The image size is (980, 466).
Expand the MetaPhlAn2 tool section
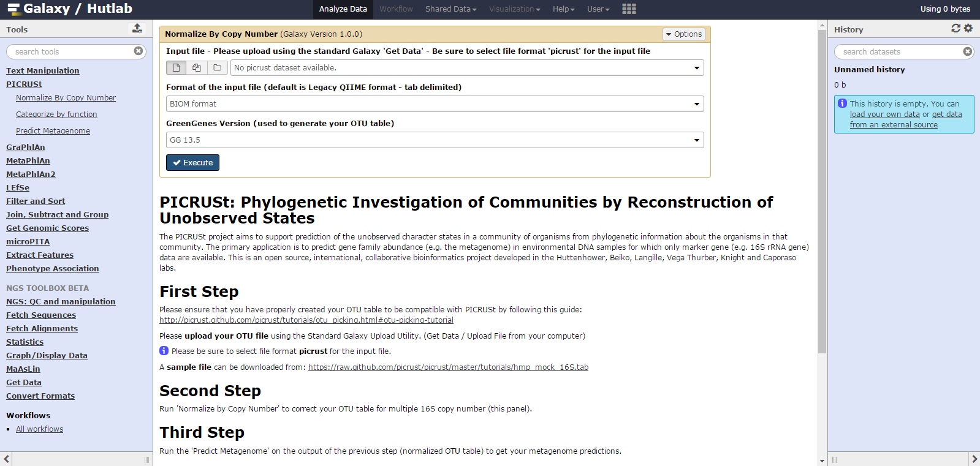click(31, 174)
